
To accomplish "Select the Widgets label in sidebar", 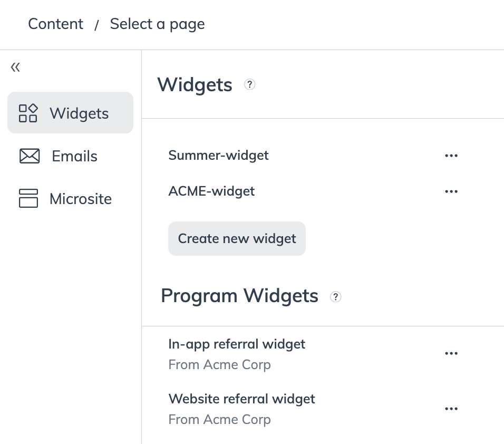I will (x=79, y=113).
